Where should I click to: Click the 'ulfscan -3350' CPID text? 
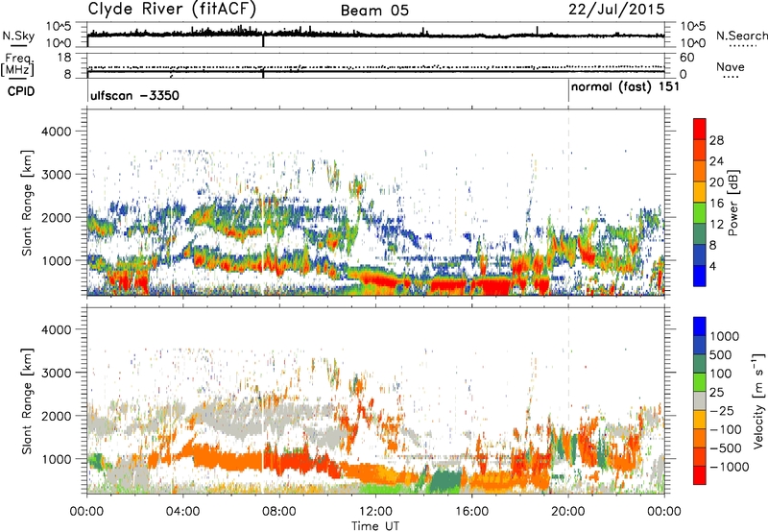(x=134, y=95)
